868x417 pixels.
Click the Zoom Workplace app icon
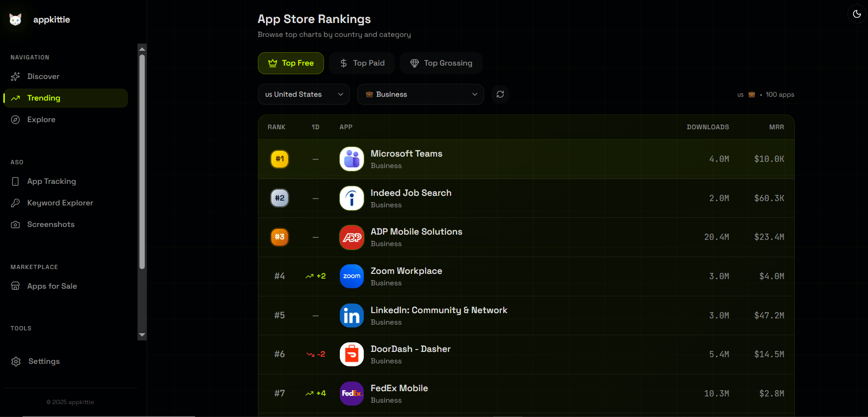tap(352, 276)
